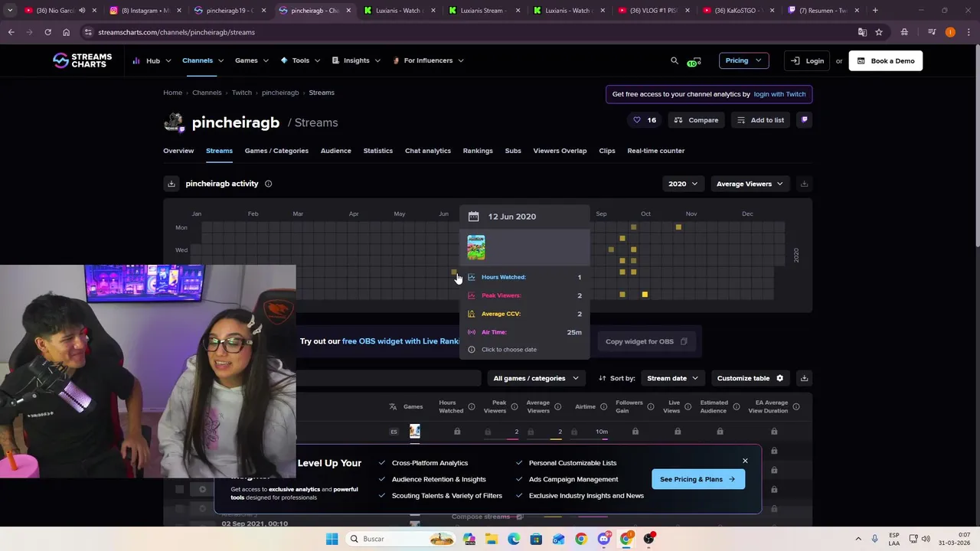Viewport: 980px width, 551px height.
Task: Favorite the channel with the heart icon
Action: pos(637,120)
